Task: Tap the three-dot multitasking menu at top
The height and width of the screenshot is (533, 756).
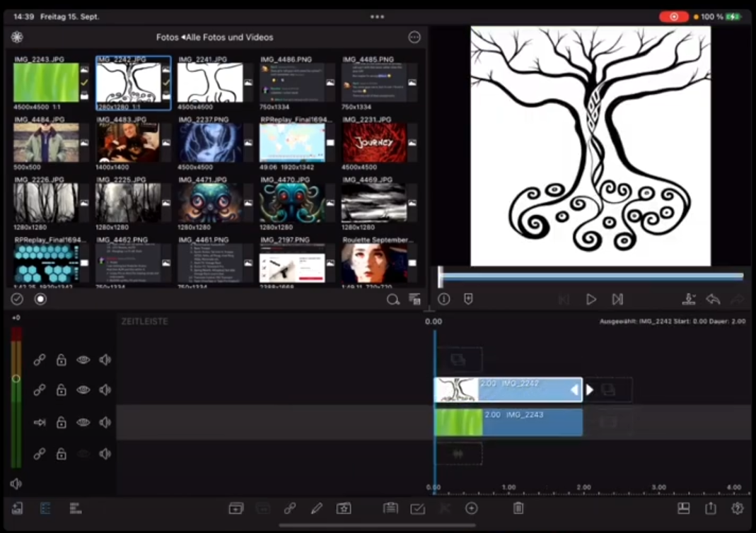Action: coord(377,16)
